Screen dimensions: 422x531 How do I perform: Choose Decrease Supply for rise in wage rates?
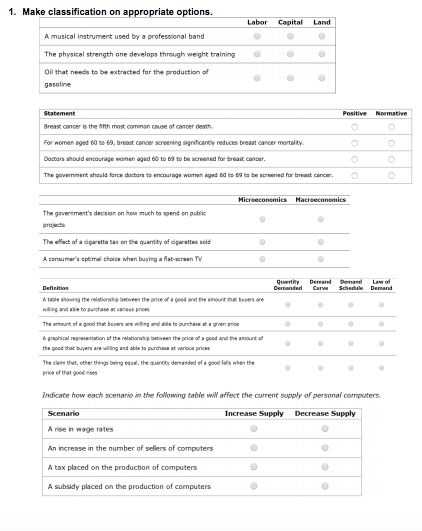[x=325, y=429]
